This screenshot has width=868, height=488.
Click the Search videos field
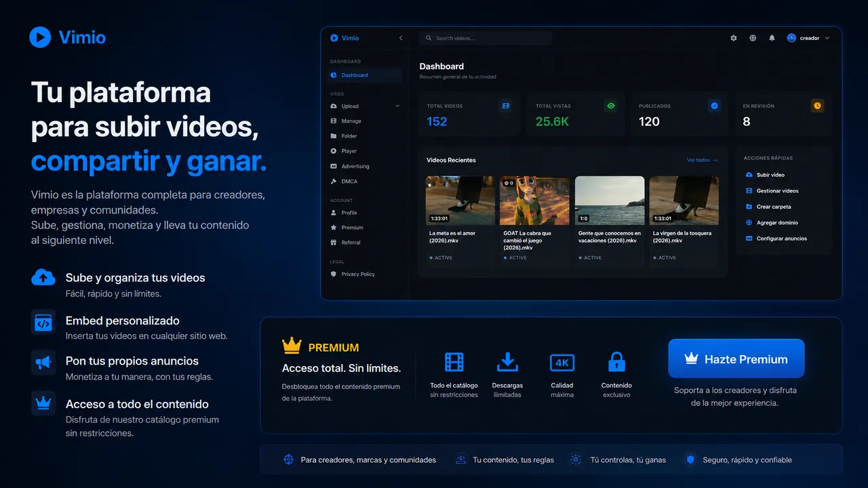coord(486,38)
